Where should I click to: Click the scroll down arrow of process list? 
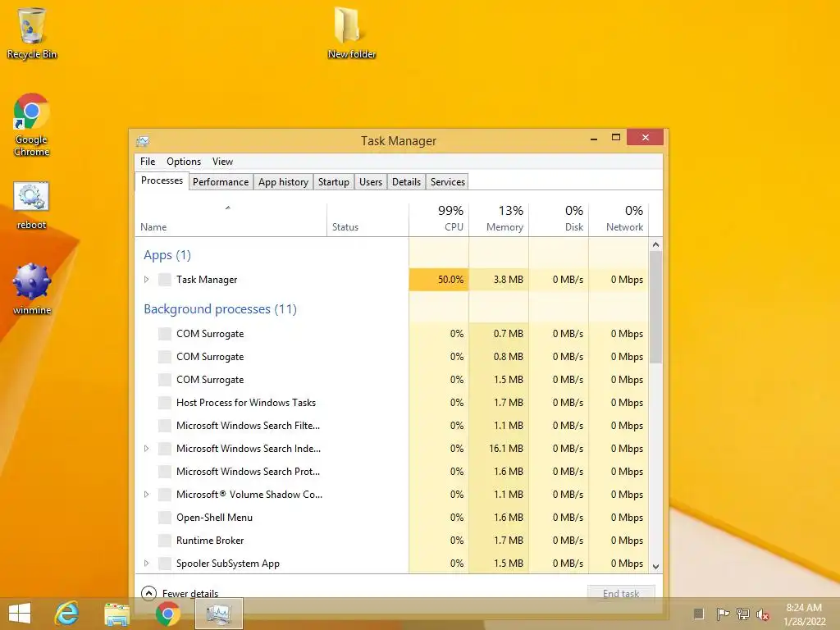pyautogui.click(x=655, y=566)
